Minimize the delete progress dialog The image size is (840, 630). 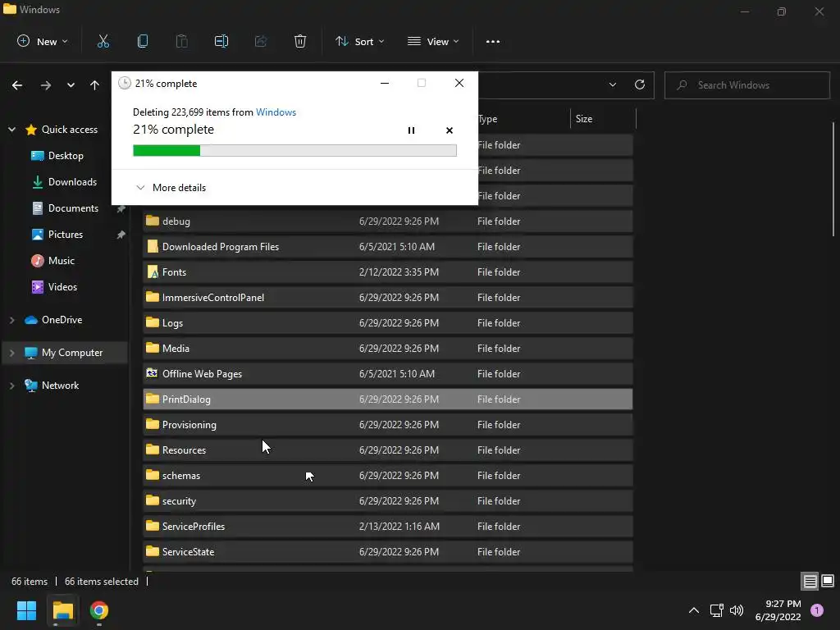tap(385, 83)
